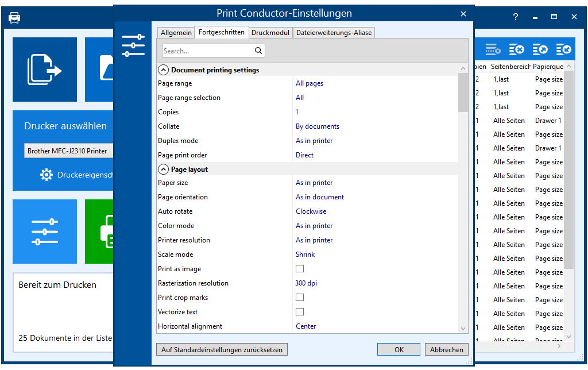This screenshot has width=588, height=370.
Task: Click the Rasterization resolution value '300 dpi'
Action: [x=306, y=283]
